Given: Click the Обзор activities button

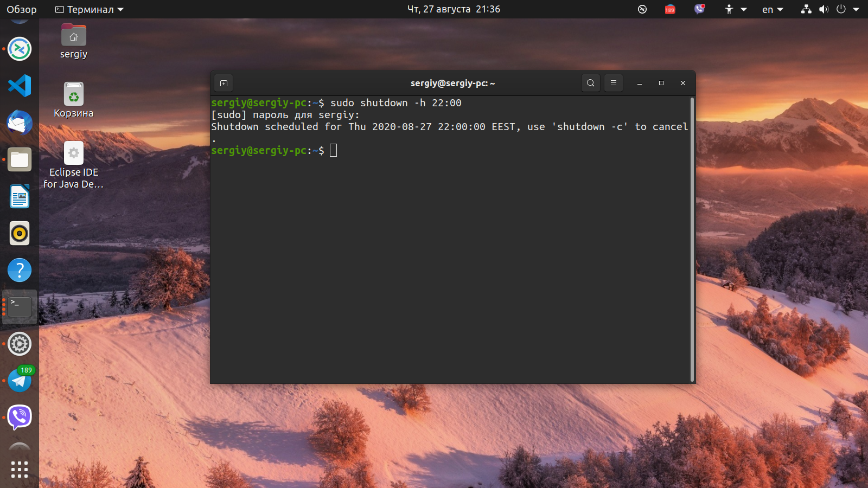Looking at the screenshot, I should (22, 9).
